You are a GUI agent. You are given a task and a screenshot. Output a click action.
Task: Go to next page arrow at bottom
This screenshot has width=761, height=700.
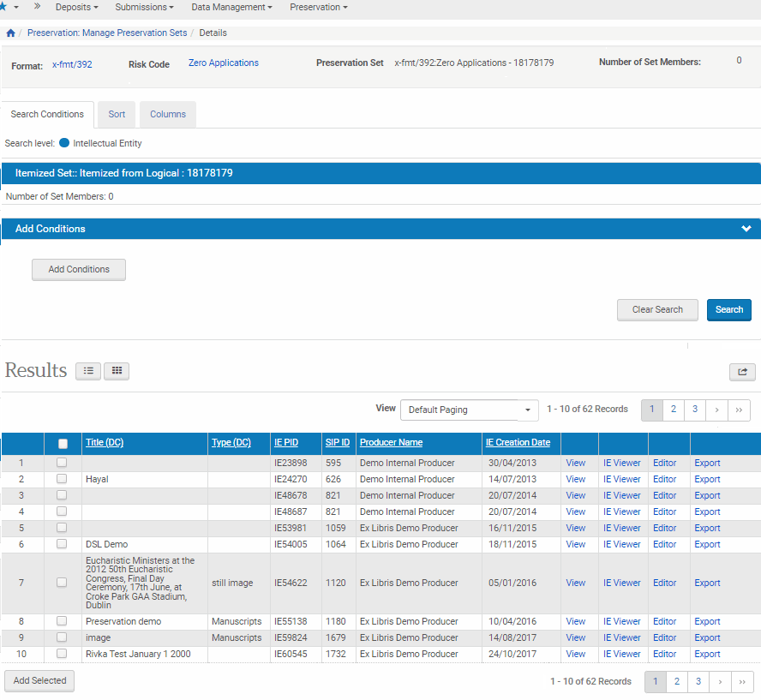click(x=720, y=682)
